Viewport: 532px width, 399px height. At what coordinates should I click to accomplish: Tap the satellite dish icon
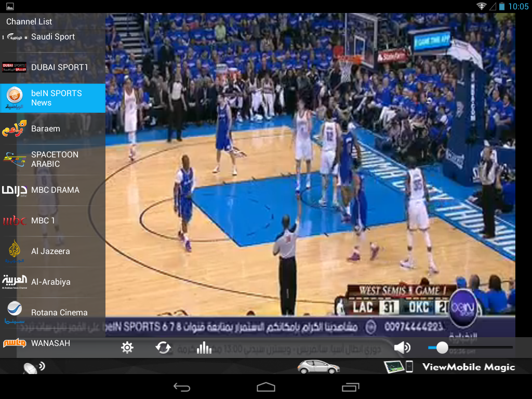(x=34, y=367)
